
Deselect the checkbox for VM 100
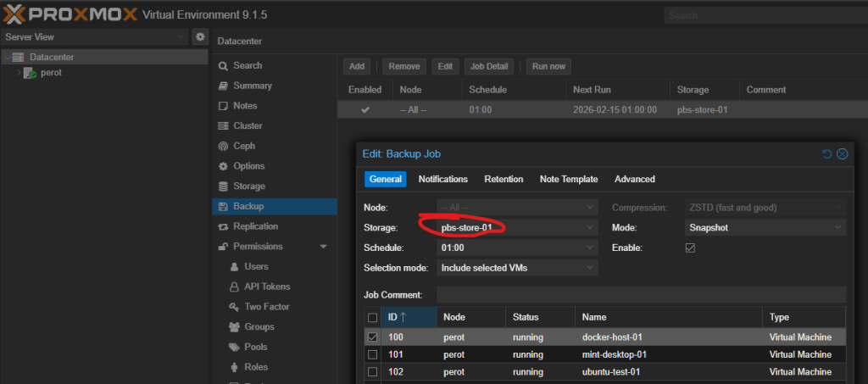click(373, 337)
